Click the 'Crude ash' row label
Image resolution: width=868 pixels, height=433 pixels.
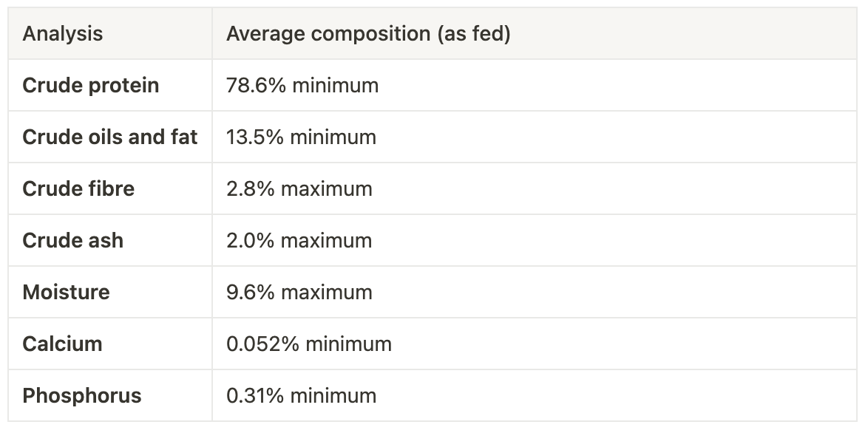pyautogui.click(x=73, y=241)
